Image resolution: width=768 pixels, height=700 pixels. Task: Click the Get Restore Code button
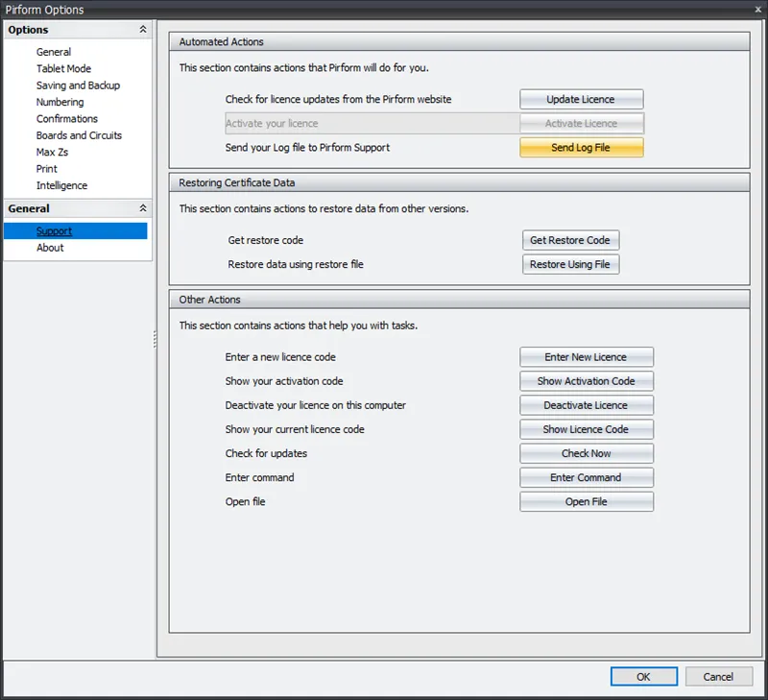pos(570,240)
